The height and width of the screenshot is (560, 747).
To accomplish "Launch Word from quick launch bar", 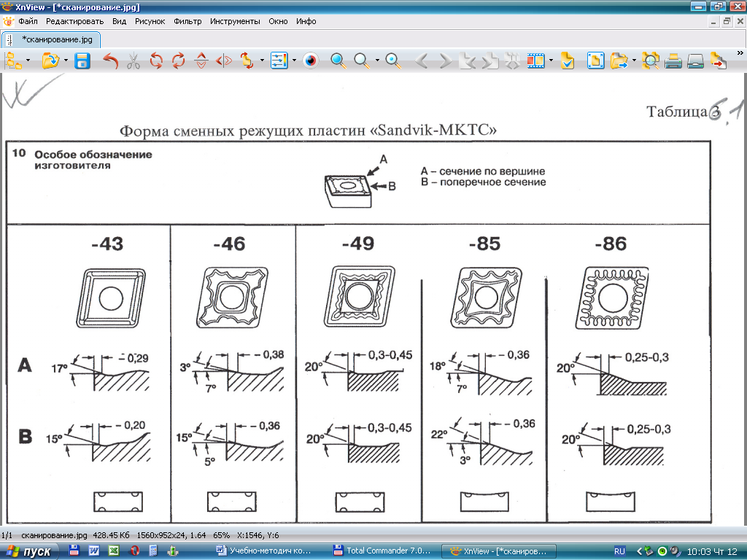I will [94, 551].
